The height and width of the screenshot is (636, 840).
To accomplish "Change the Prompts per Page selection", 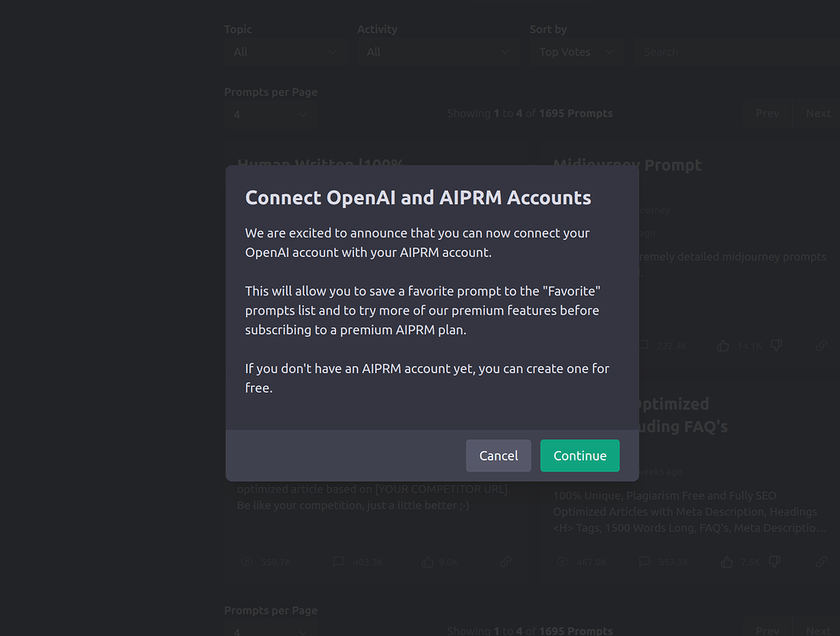I will (271, 114).
